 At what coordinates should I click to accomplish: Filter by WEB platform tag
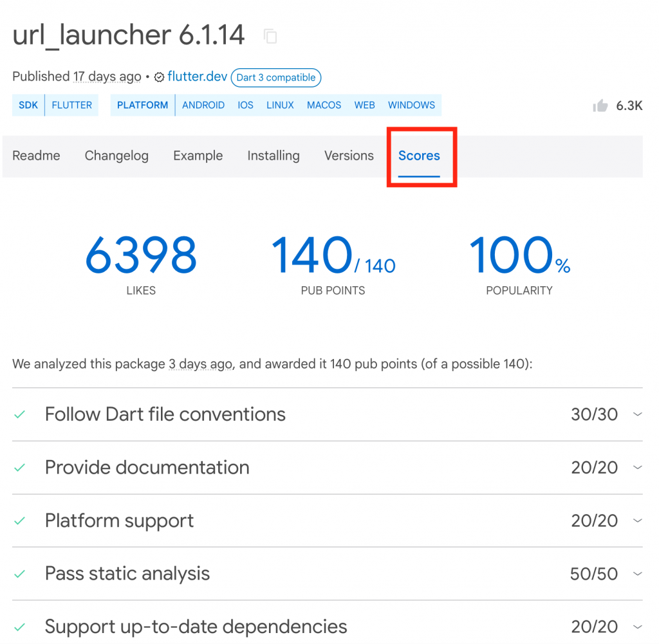364,105
